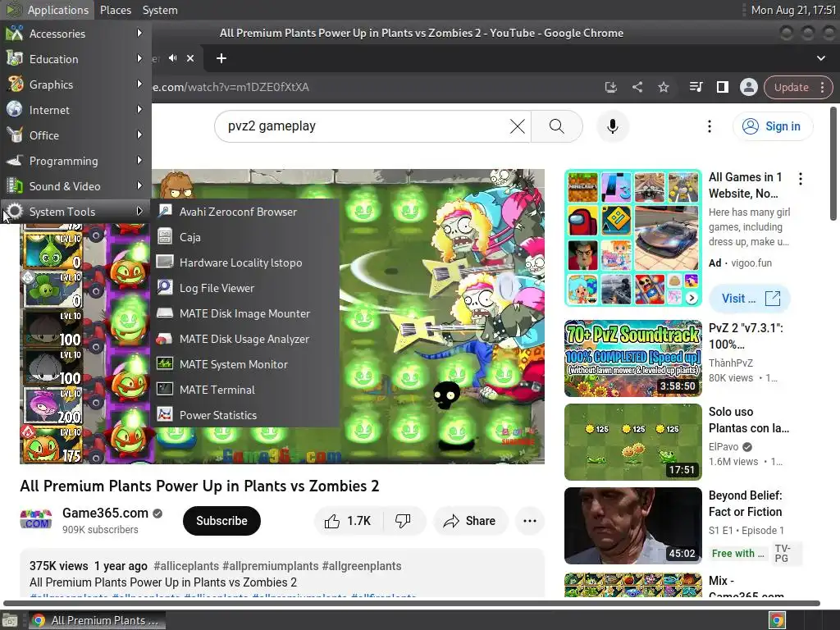
Task: Open 70+ PvZ Soundtrack video thumbnail
Action: pyautogui.click(x=633, y=358)
